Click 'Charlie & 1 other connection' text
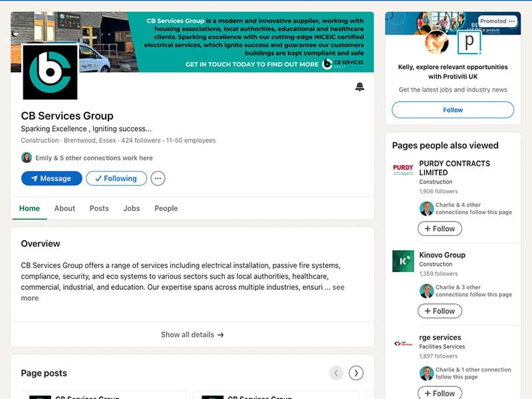The width and height of the screenshot is (532, 399). coord(473,373)
